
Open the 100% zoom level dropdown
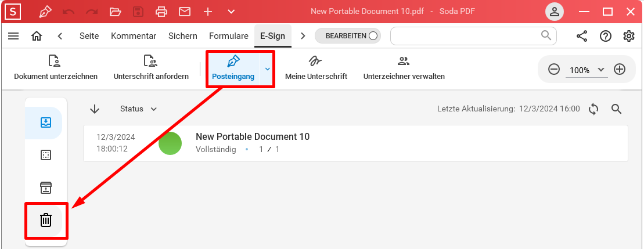point(586,70)
